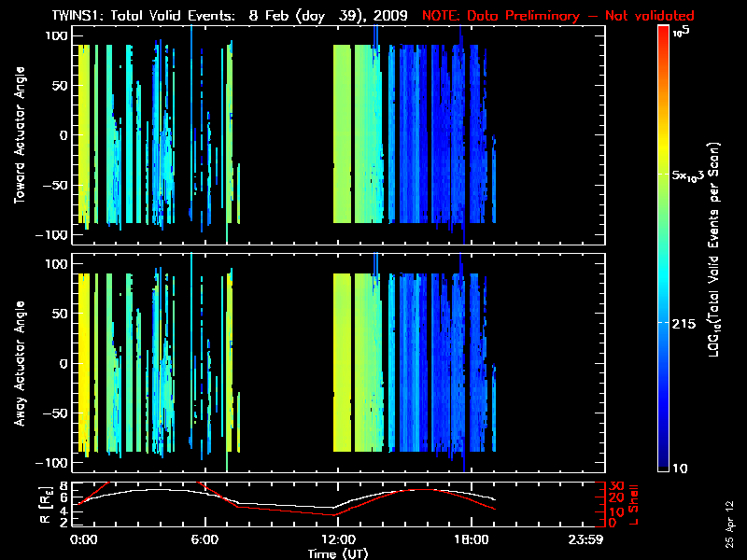This screenshot has height=560, width=747.
Task: Click the '12:00' tick on the time axis
Action: 336,540
